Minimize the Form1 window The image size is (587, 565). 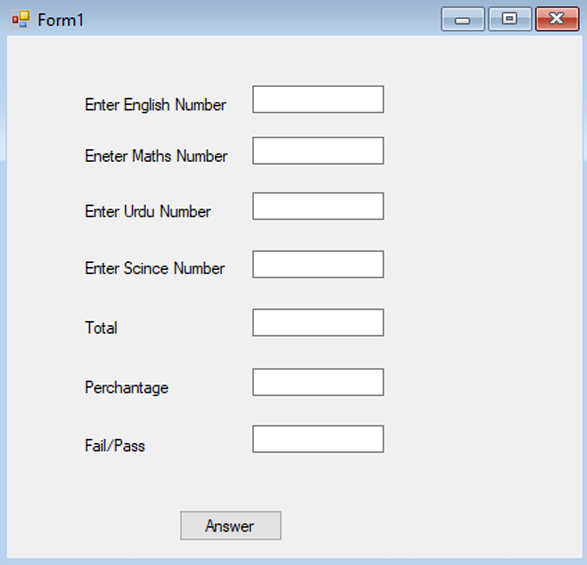(x=463, y=19)
